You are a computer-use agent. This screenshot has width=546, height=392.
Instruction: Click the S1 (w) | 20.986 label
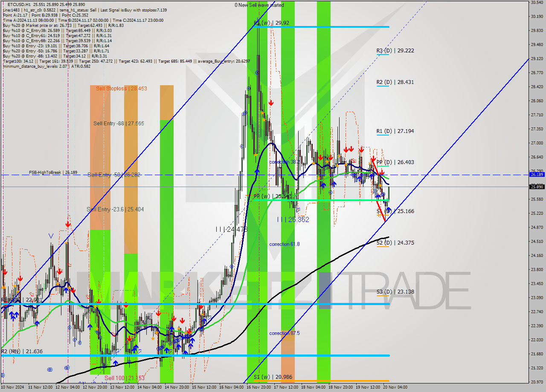coord(273,377)
